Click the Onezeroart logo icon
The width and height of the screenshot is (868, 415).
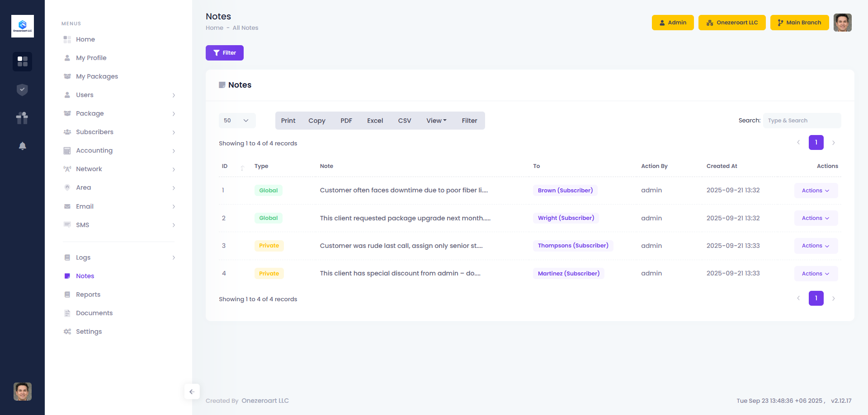click(22, 26)
